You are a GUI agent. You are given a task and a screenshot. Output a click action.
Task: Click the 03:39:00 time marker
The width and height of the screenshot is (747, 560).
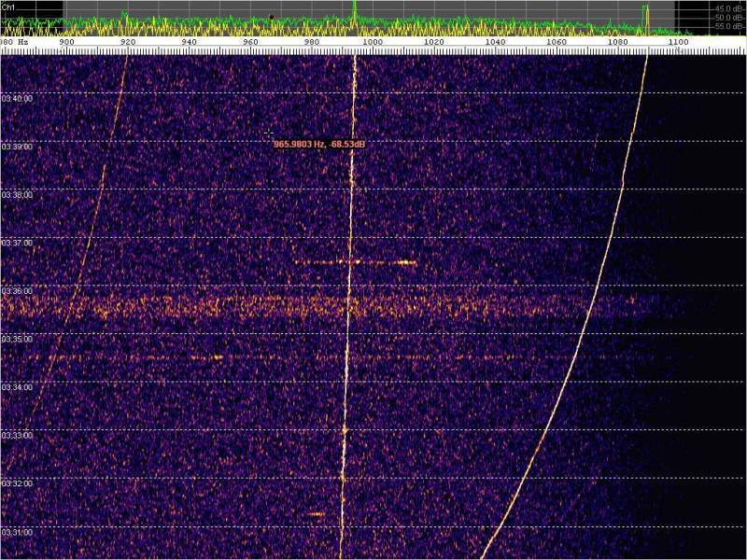coord(18,147)
